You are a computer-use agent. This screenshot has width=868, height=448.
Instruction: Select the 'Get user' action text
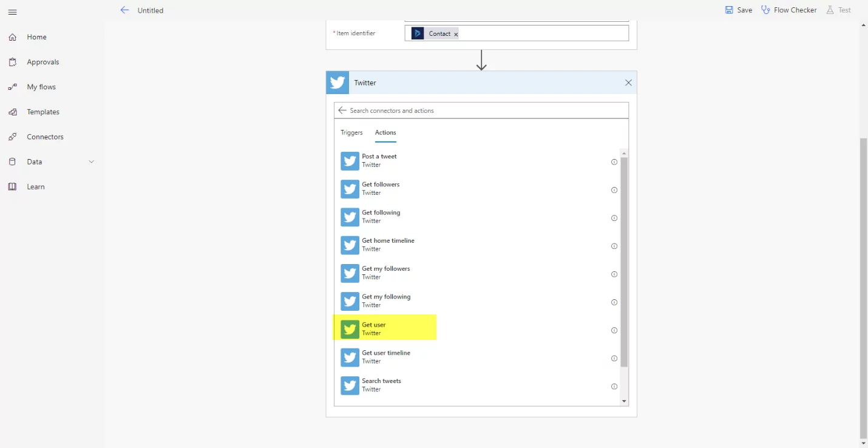click(x=374, y=325)
